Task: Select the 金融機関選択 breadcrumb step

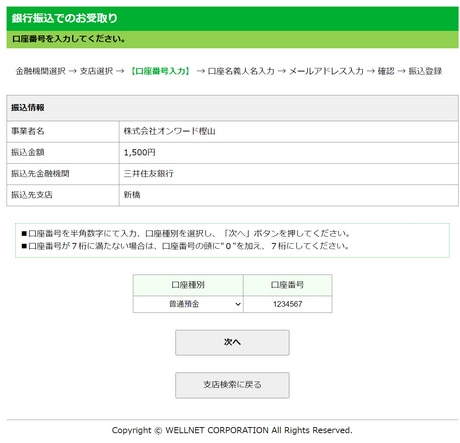Action: pyautogui.click(x=41, y=71)
